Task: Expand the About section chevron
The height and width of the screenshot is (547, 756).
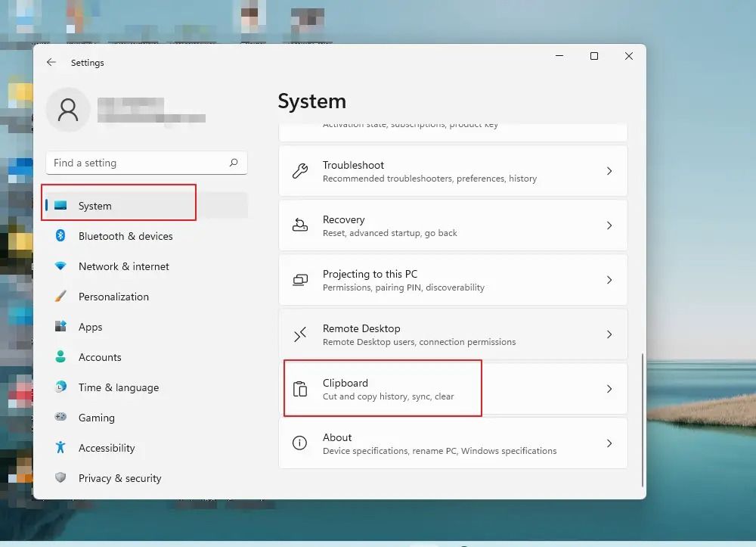Action: pyautogui.click(x=609, y=443)
